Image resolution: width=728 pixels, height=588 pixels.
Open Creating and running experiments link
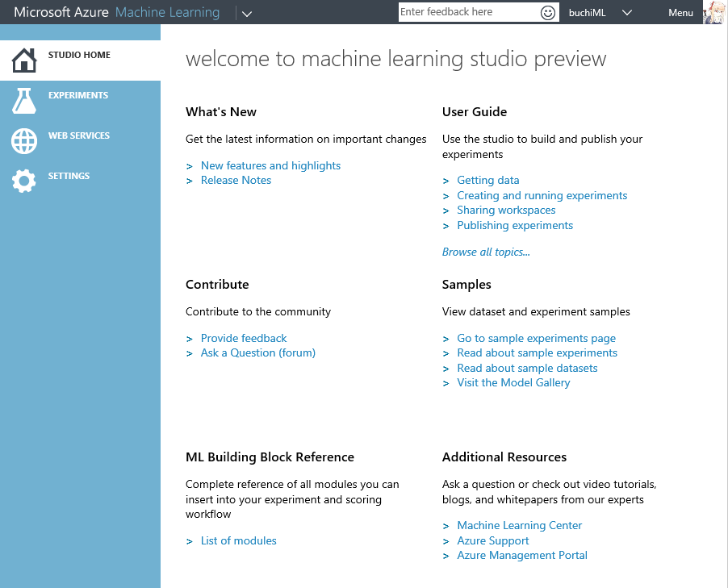point(542,195)
